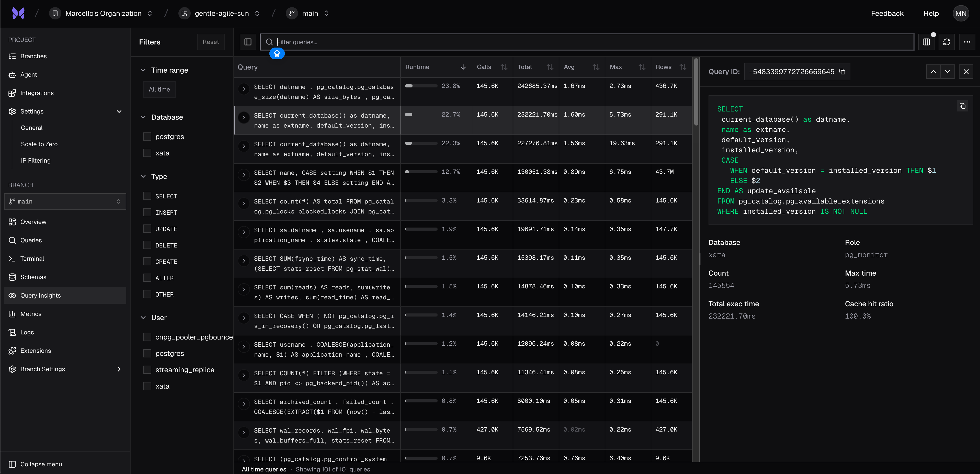Open the Queries page
This screenshot has height=474, width=980.
click(65, 240)
